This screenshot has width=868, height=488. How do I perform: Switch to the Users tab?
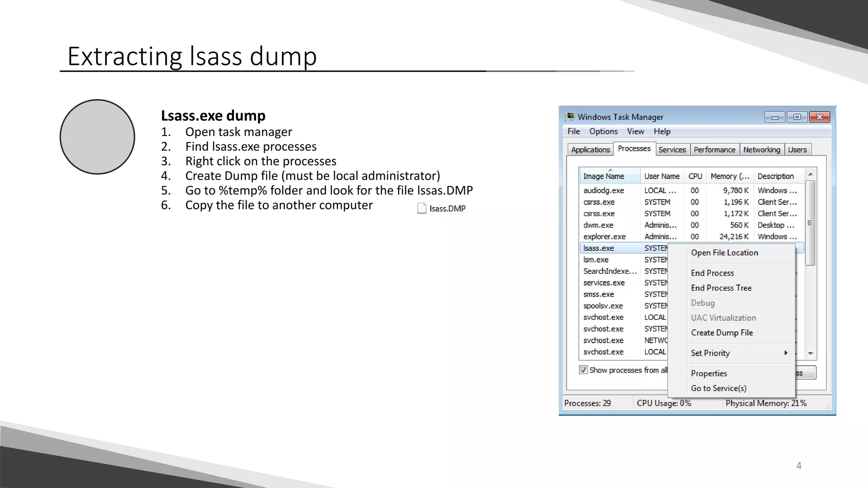coord(797,150)
